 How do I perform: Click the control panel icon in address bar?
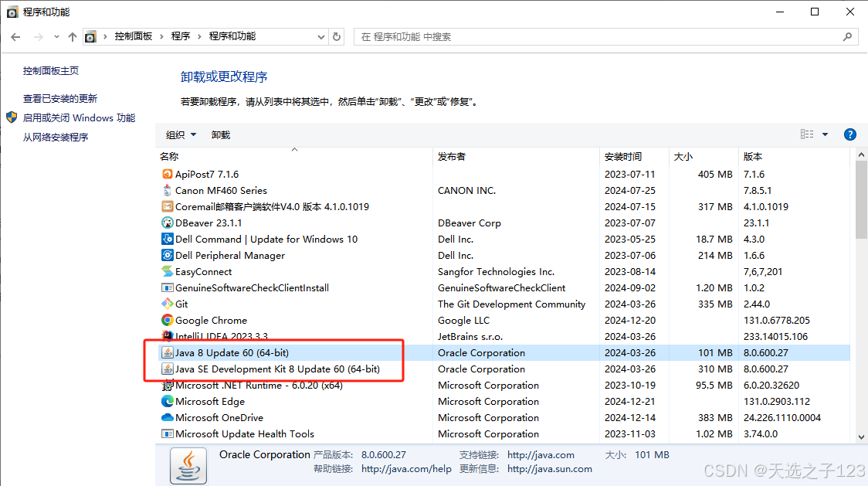[x=90, y=36]
